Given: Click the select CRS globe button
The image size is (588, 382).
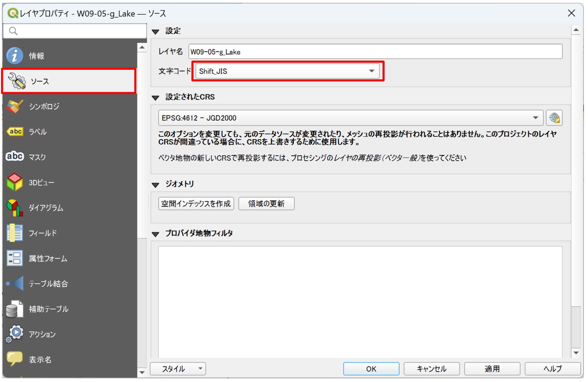Looking at the screenshot, I should (554, 118).
